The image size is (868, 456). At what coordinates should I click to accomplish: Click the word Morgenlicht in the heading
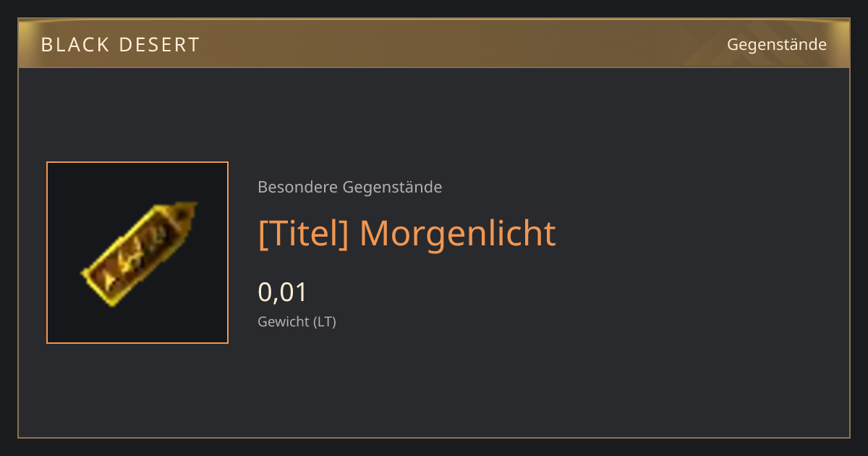458,233
